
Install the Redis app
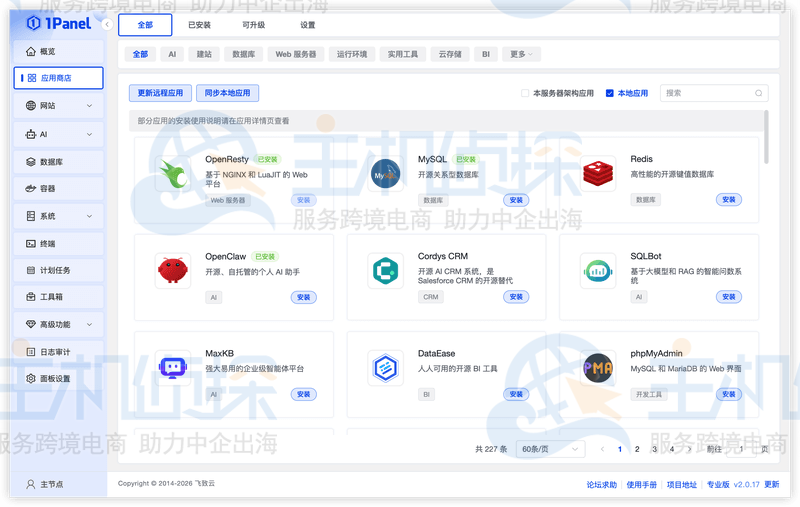pos(729,199)
